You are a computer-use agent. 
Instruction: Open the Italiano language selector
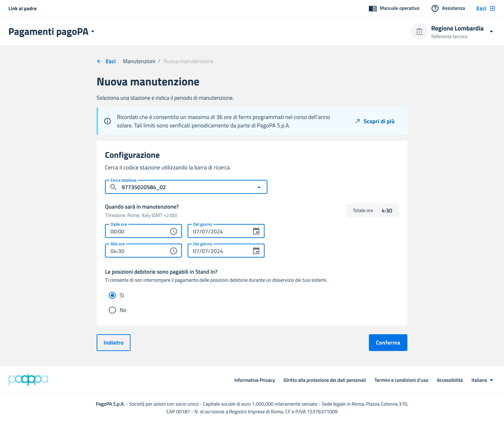(482, 380)
